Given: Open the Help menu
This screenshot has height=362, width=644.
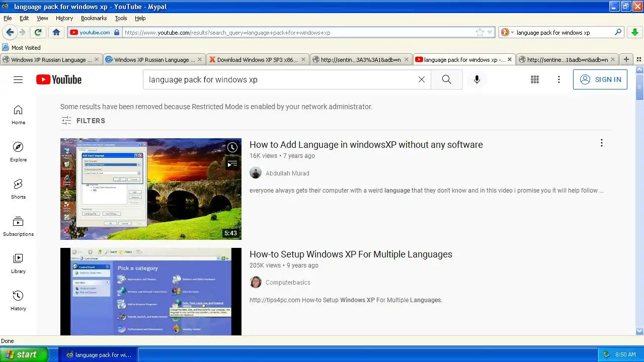Looking at the screenshot, I should point(140,18).
